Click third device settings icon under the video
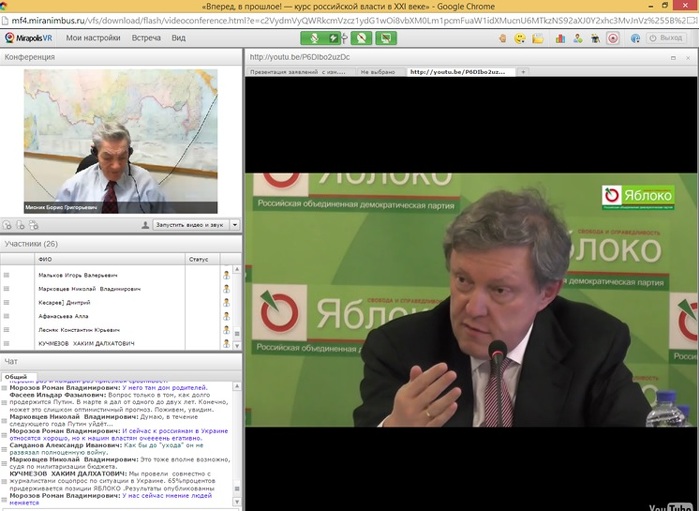Screen dimensions: 700x511 (x=34, y=225)
